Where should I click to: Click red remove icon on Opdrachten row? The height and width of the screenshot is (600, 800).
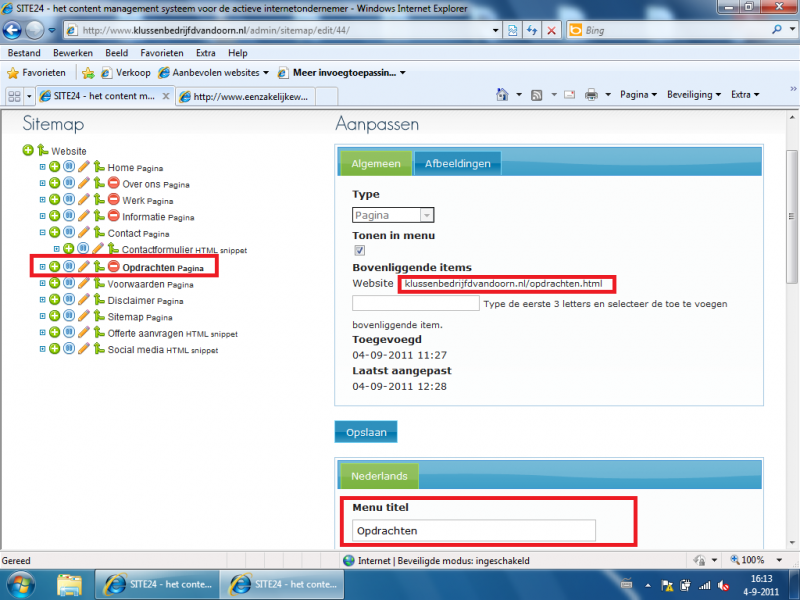(114, 267)
